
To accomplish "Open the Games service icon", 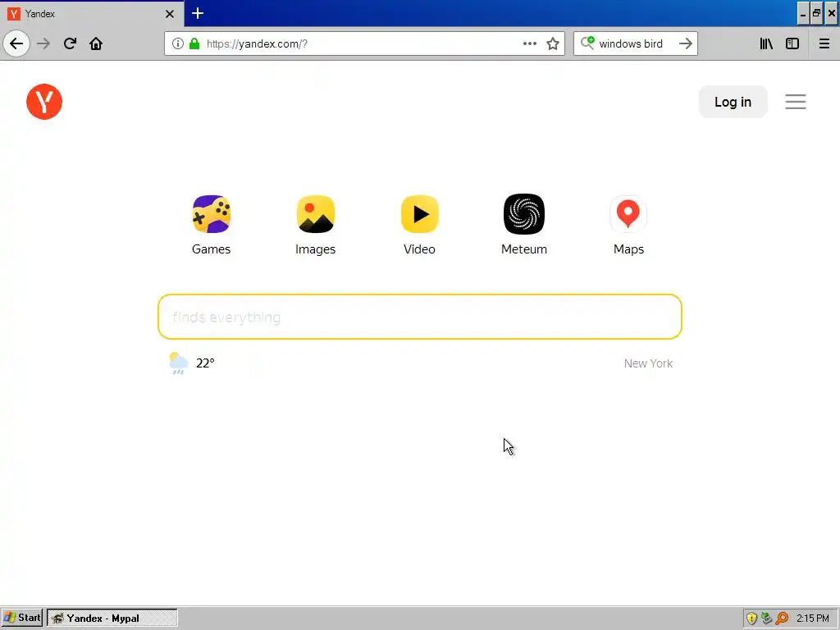I will (211, 214).
